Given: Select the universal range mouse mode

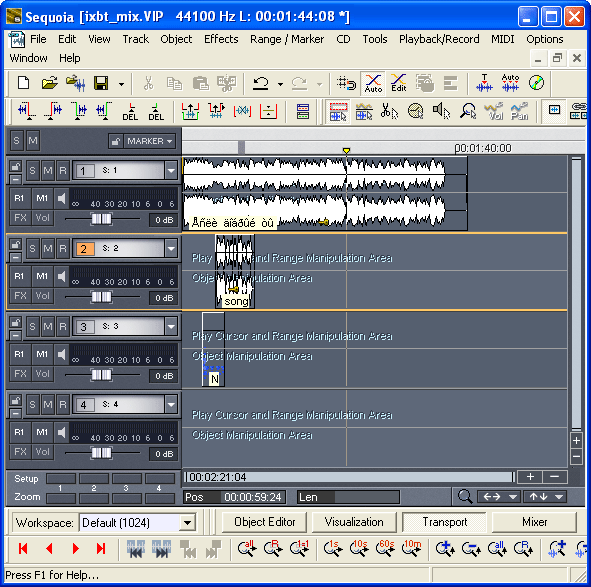Looking at the screenshot, I should tap(338, 111).
